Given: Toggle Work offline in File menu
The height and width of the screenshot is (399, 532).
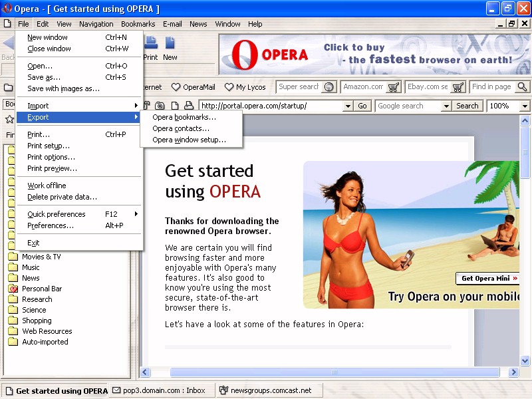Looking at the screenshot, I should point(79,186).
